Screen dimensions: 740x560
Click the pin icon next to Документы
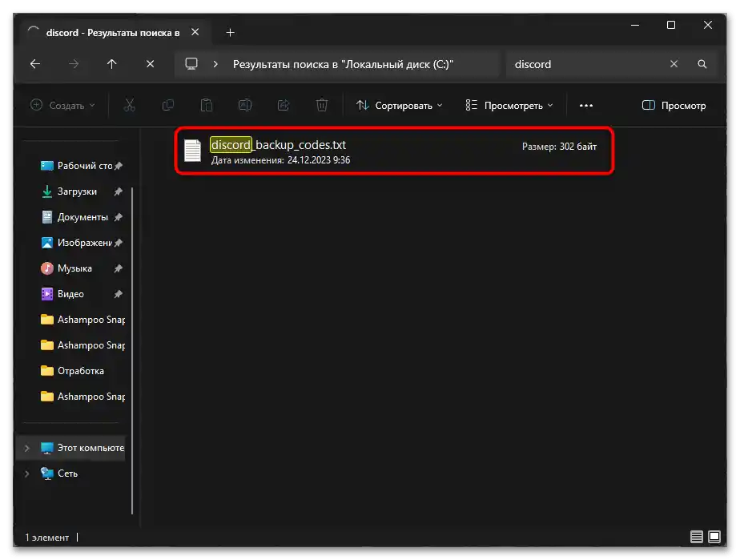coord(118,217)
